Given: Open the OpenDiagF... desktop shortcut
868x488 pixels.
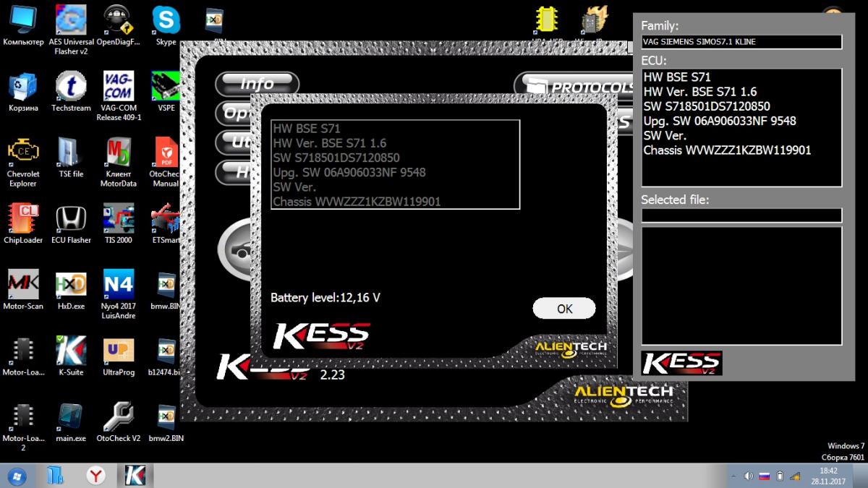Looking at the screenshot, I should [x=118, y=27].
